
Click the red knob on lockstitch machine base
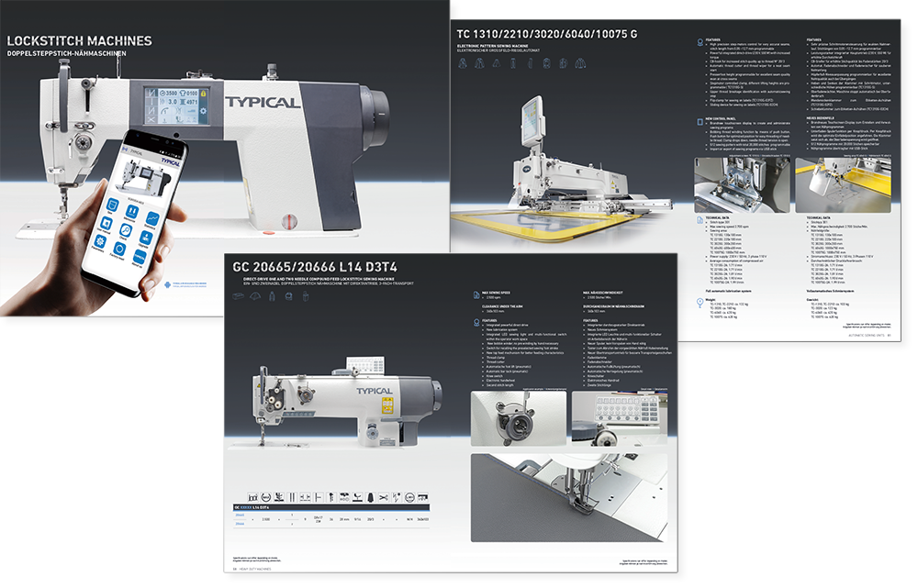click(x=289, y=222)
